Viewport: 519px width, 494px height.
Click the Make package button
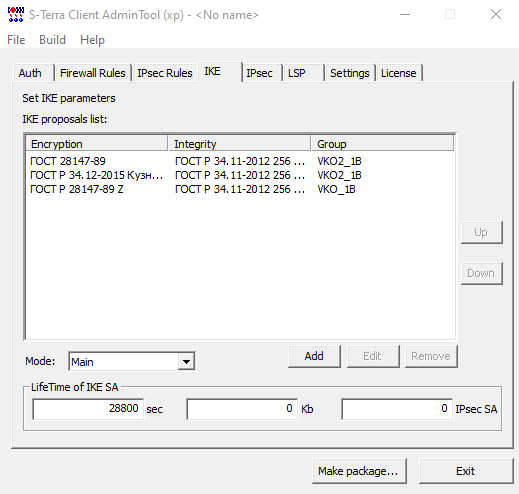(x=359, y=471)
